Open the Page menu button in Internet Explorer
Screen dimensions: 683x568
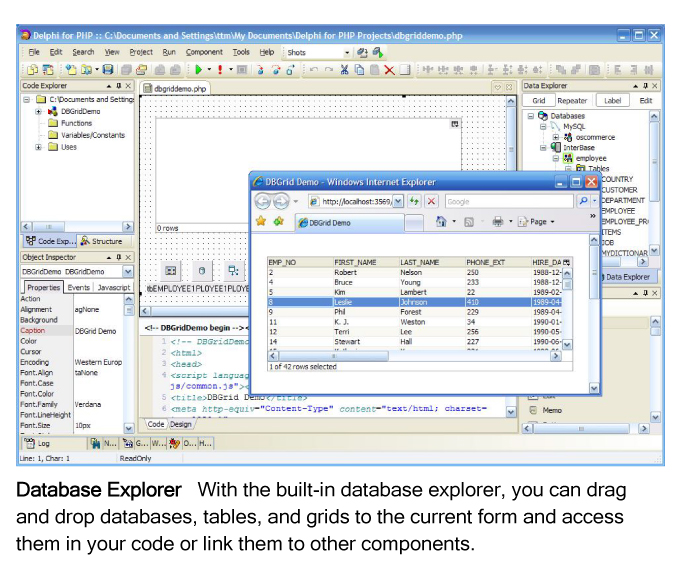click(x=537, y=222)
